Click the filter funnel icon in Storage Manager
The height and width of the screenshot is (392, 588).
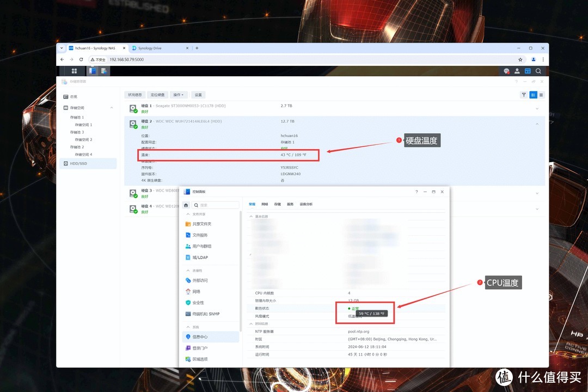(x=524, y=95)
